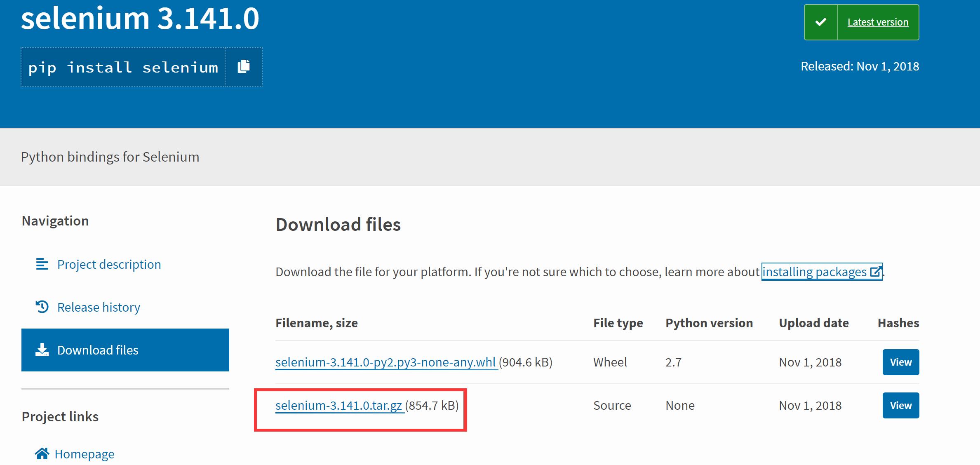The width and height of the screenshot is (980, 465).
Task: Click the green checkmark icon
Action: tap(820, 22)
